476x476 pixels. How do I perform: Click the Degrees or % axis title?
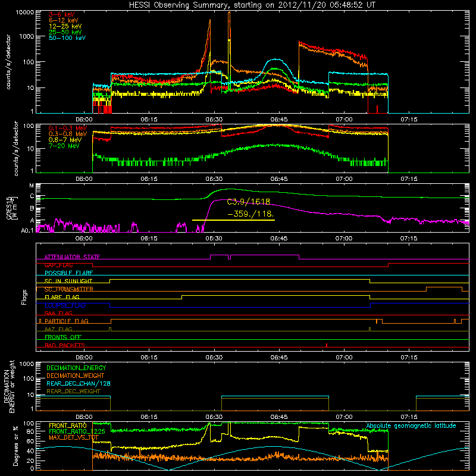pos(15,446)
